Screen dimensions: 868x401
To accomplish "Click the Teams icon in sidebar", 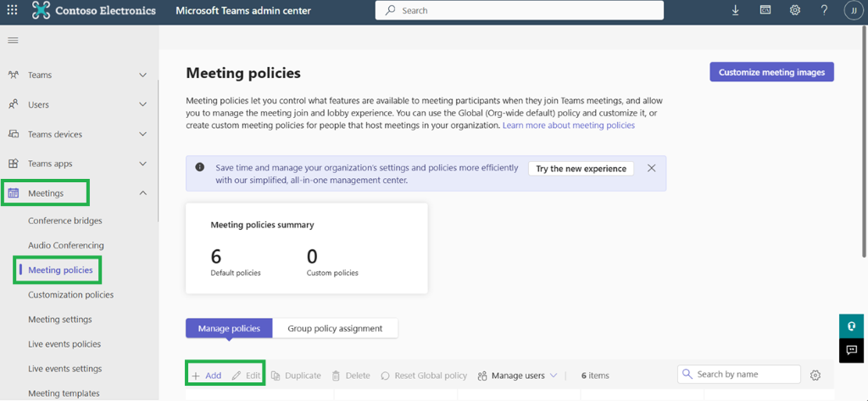I will 14,75.
